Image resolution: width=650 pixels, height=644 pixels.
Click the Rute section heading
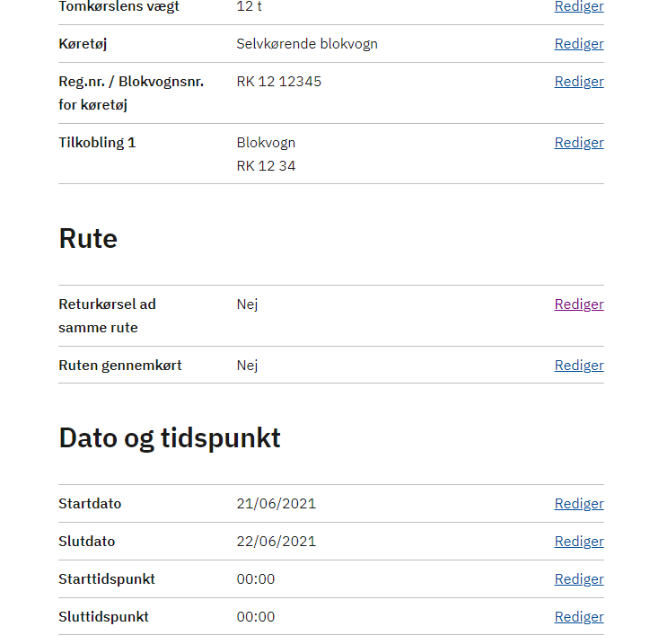(88, 239)
